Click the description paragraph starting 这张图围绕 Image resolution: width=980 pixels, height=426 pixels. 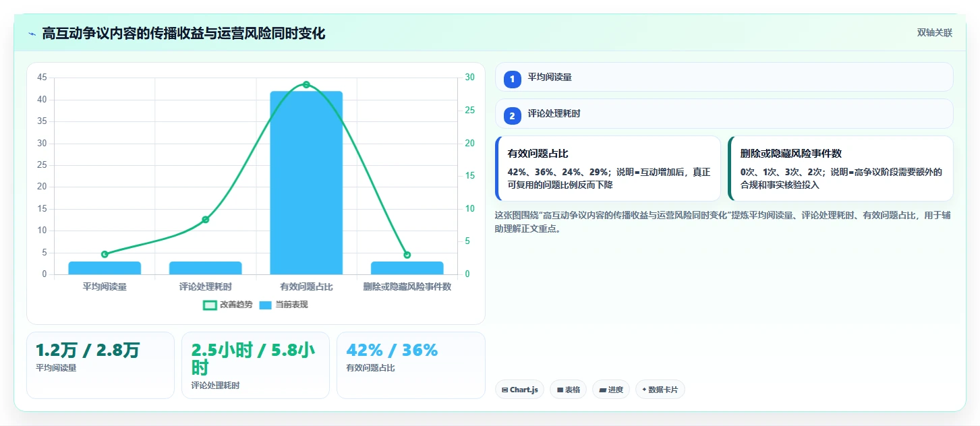click(724, 222)
